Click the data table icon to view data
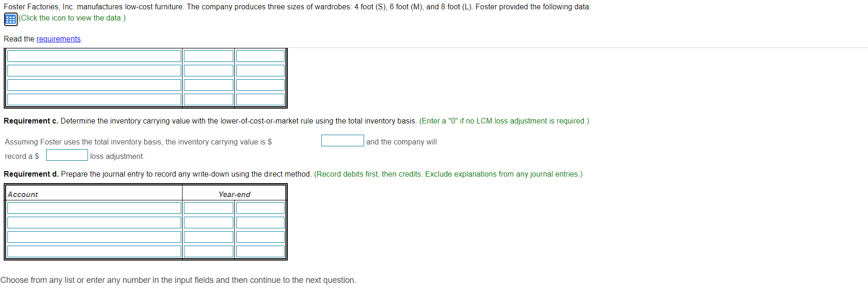Image resolution: width=868 pixels, height=288 pixels. [x=10, y=19]
